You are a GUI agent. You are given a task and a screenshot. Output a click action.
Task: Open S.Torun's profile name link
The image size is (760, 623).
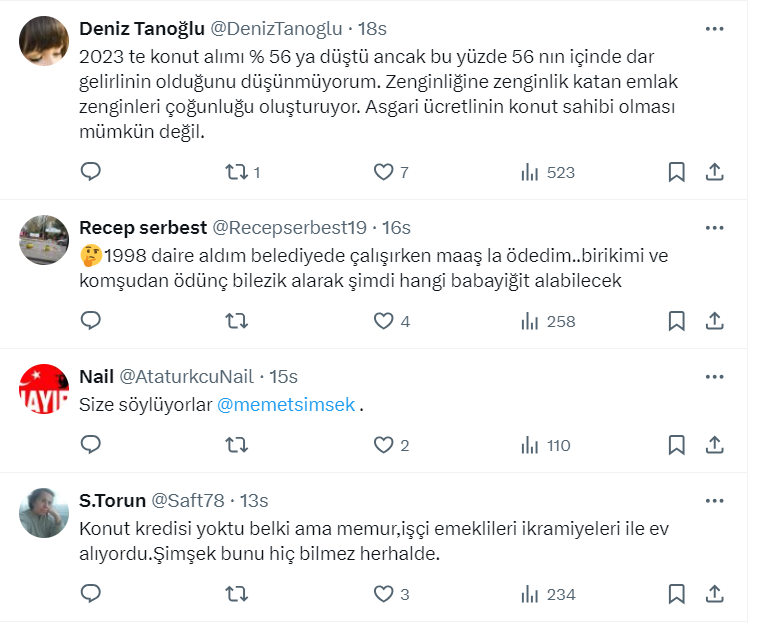(x=111, y=500)
